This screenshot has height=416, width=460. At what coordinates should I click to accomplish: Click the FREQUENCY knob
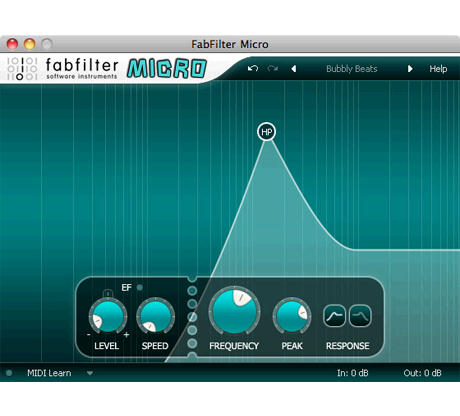pos(234,311)
